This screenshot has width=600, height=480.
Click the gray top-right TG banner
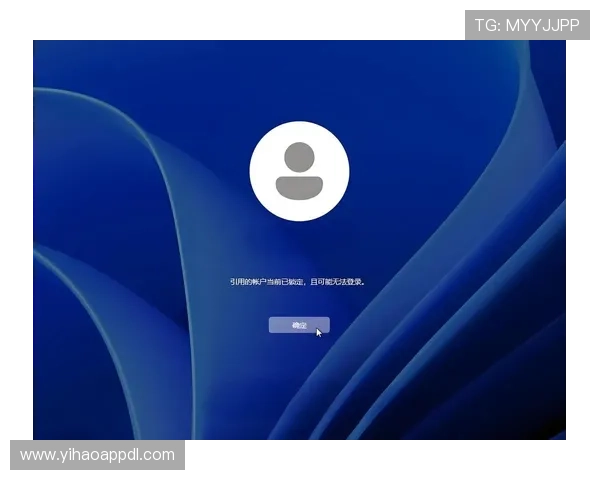click(527, 25)
